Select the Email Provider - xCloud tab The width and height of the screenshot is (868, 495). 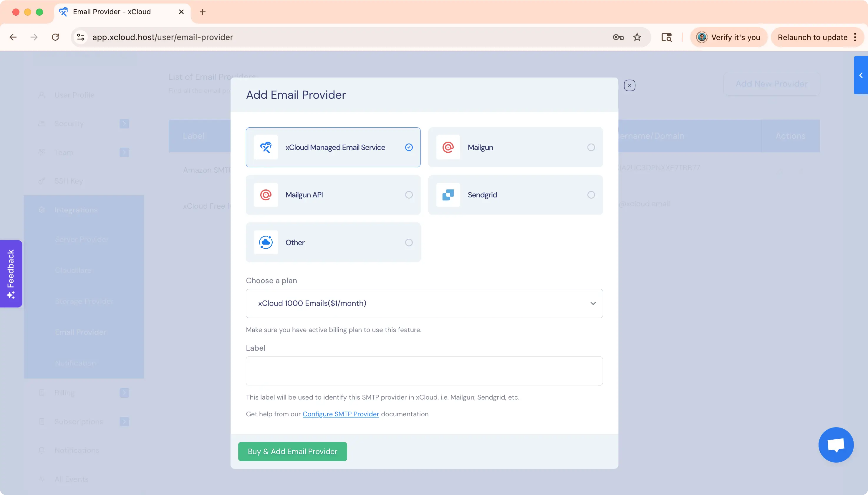(x=122, y=12)
